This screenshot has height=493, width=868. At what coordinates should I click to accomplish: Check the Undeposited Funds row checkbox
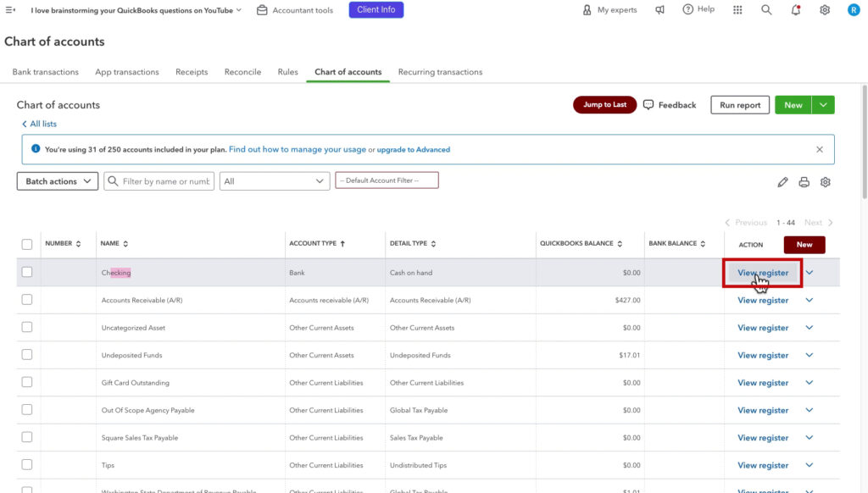[26, 355]
